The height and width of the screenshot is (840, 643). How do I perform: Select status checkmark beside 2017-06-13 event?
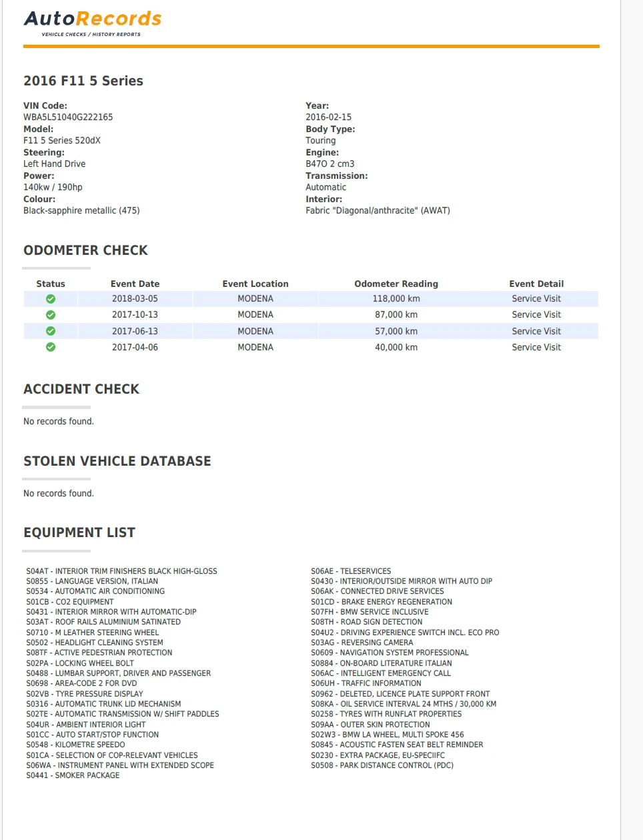[51, 331]
